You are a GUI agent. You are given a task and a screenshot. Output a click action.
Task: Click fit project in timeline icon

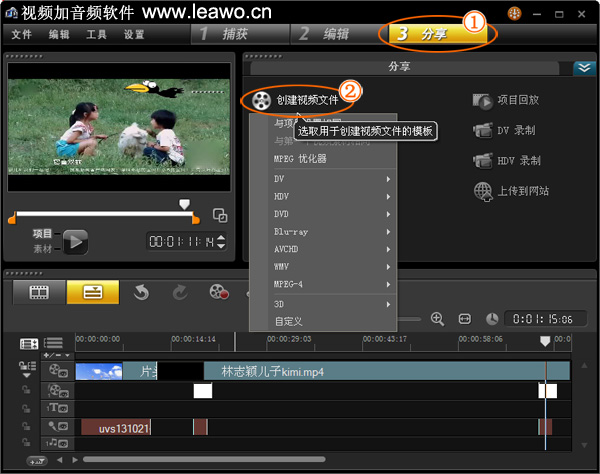(465, 319)
